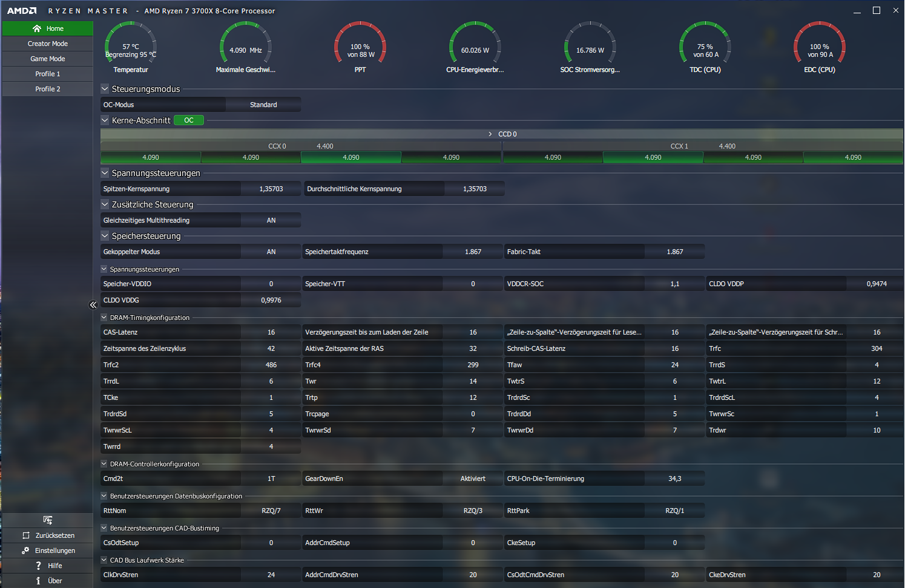
Task: Click the PPT gauge
Action: [x=360, y=48]
